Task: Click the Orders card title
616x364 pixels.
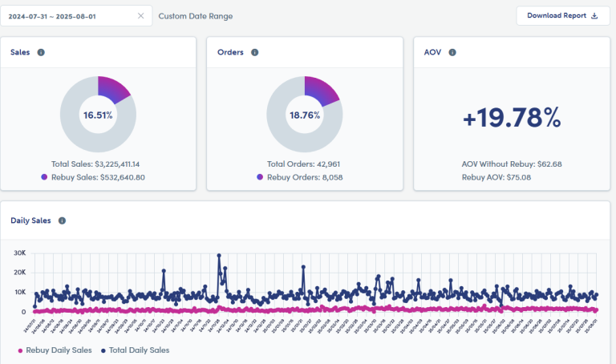Action: coord(230,52)
